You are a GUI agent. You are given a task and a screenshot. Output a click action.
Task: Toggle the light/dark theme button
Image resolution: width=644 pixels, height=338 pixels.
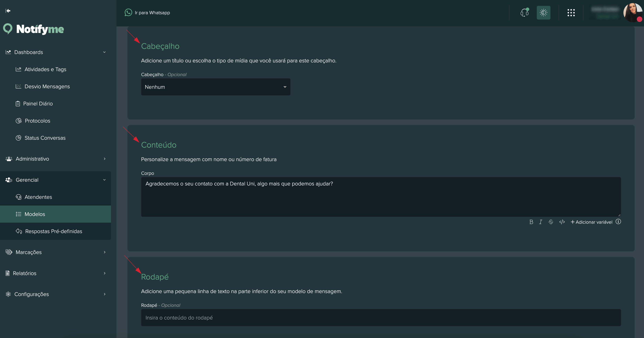543,13
